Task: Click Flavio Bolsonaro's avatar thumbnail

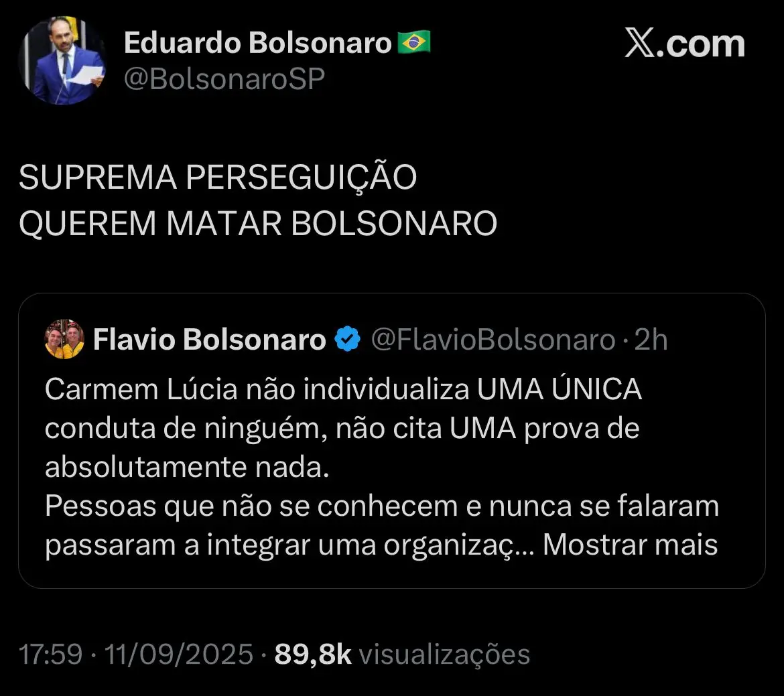Action: pyautogui.click(x=64, y=338)
